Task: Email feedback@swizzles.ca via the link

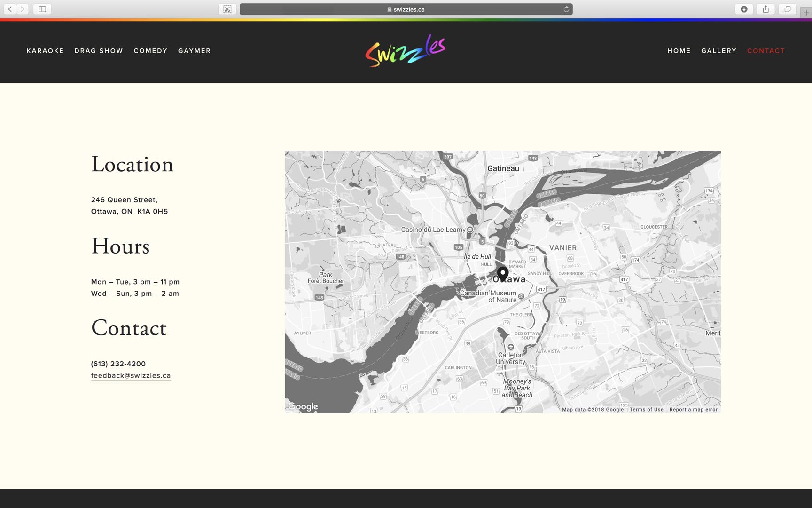Action: [131, 375]
